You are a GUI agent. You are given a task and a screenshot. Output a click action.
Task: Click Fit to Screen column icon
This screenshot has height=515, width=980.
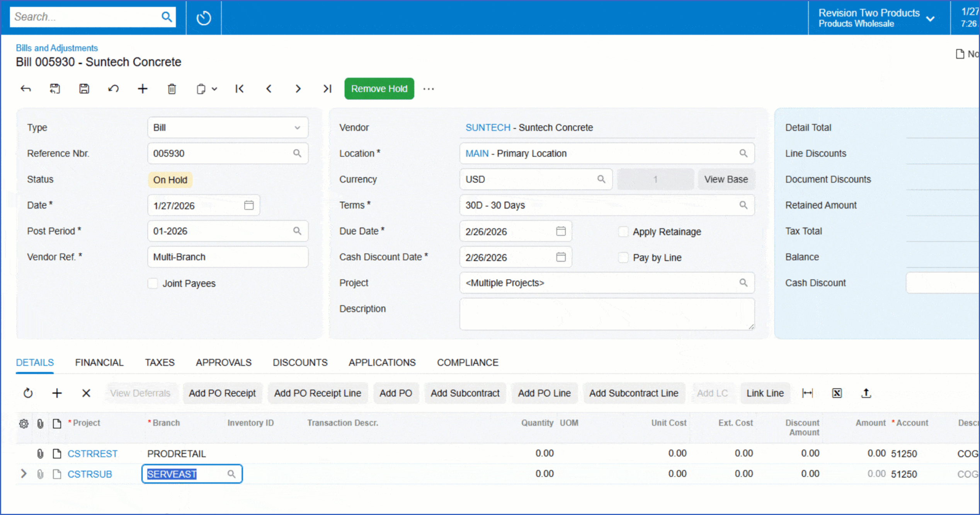click(x=807, y=393)
